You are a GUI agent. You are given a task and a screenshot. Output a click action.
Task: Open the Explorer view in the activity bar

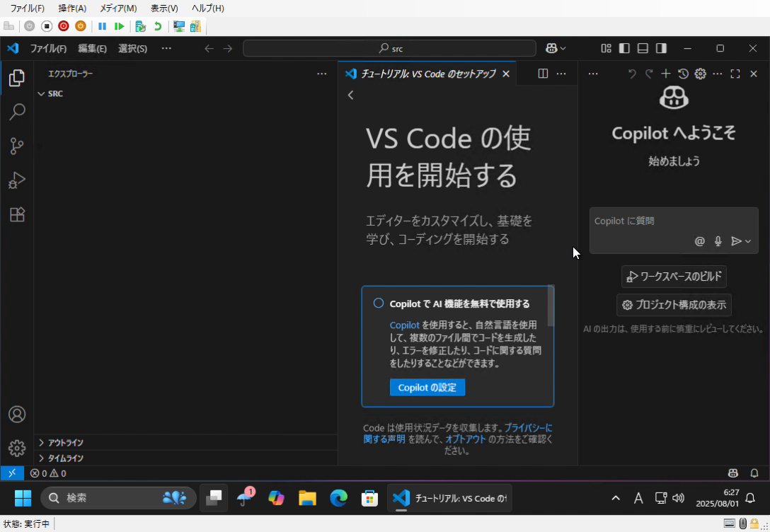coord(17,78)
